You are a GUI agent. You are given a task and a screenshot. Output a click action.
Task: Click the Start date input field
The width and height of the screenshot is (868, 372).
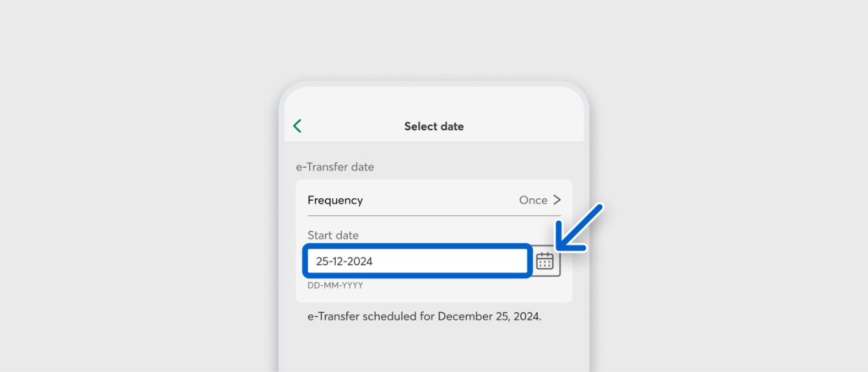click(417, 261)
